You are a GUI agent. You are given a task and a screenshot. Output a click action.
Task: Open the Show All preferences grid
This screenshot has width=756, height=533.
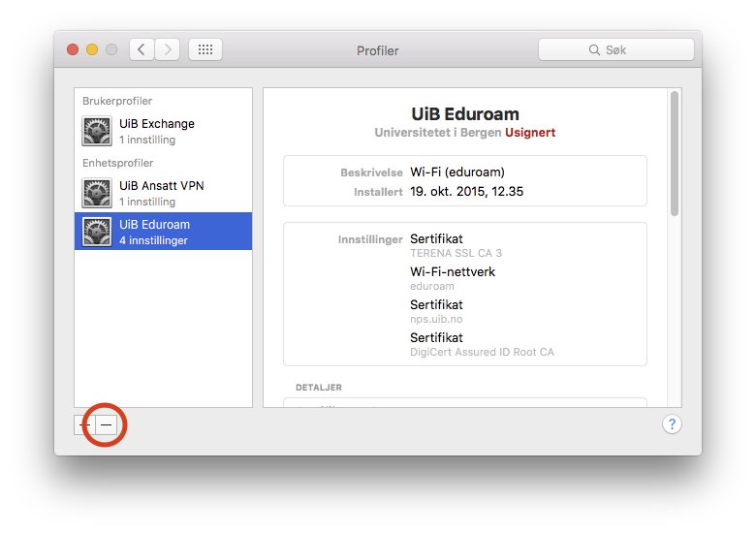[x=205, y=49]
